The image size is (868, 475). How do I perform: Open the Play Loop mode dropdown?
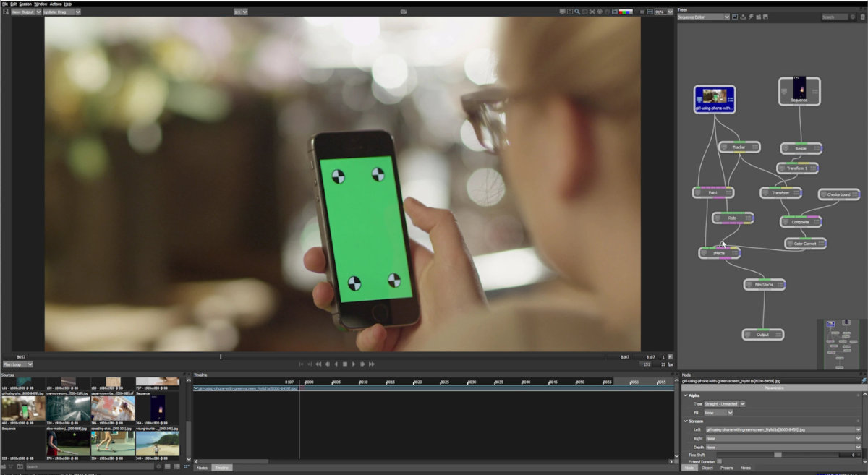17,364
